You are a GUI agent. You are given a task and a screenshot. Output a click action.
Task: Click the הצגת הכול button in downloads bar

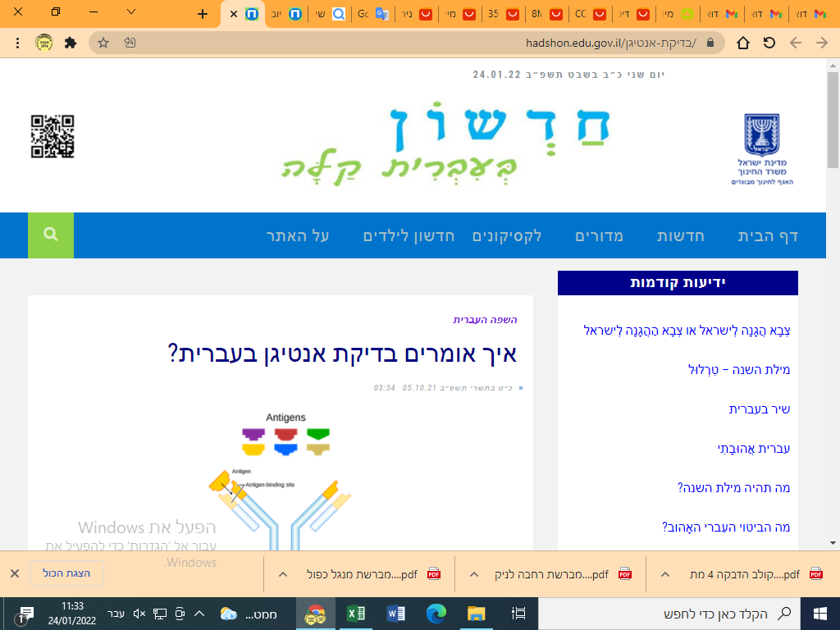[66, 574]
